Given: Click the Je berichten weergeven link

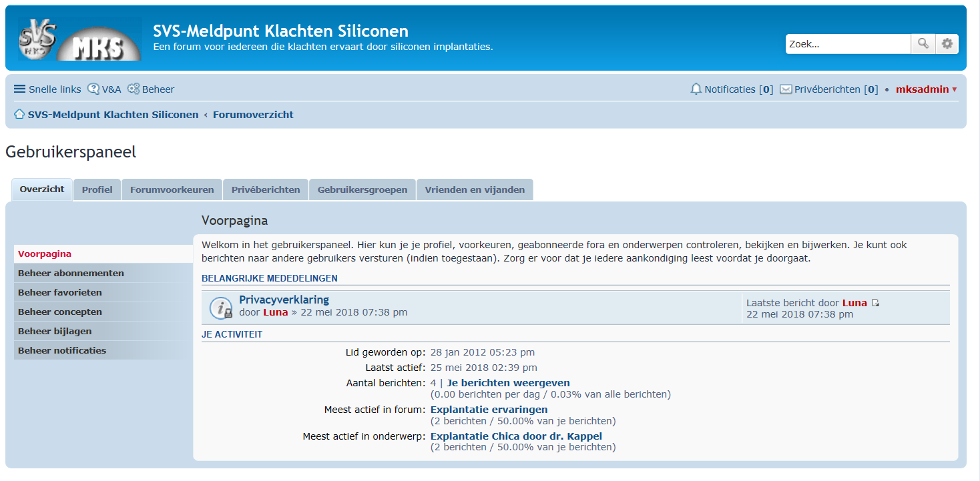Looking at the screenshot, I should (x=508, y=383).
